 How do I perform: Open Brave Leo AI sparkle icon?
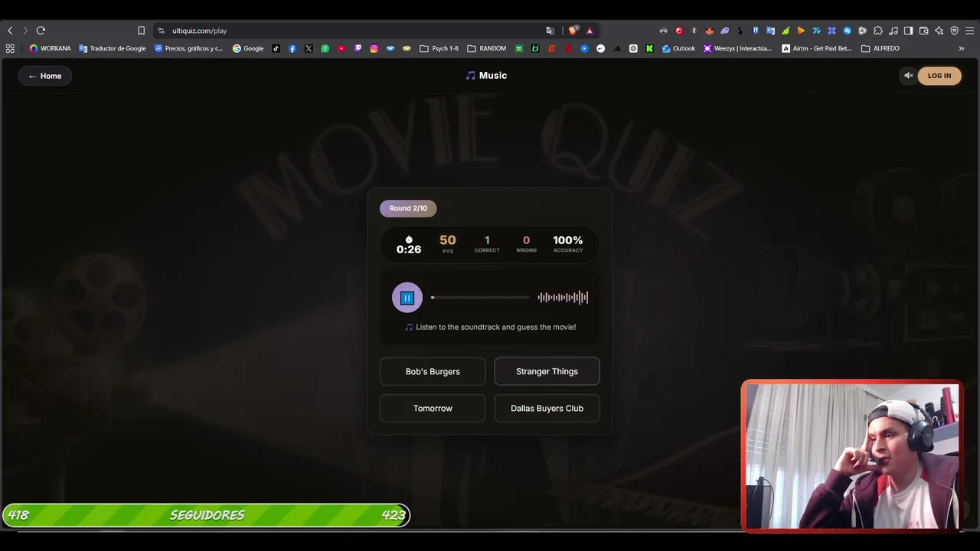pos(939,31)
